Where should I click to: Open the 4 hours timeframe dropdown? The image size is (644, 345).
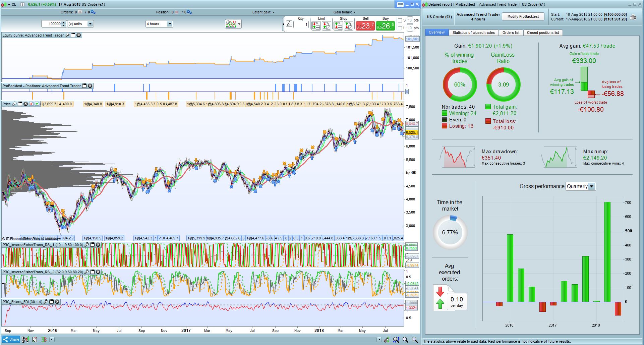coord(169,24)
